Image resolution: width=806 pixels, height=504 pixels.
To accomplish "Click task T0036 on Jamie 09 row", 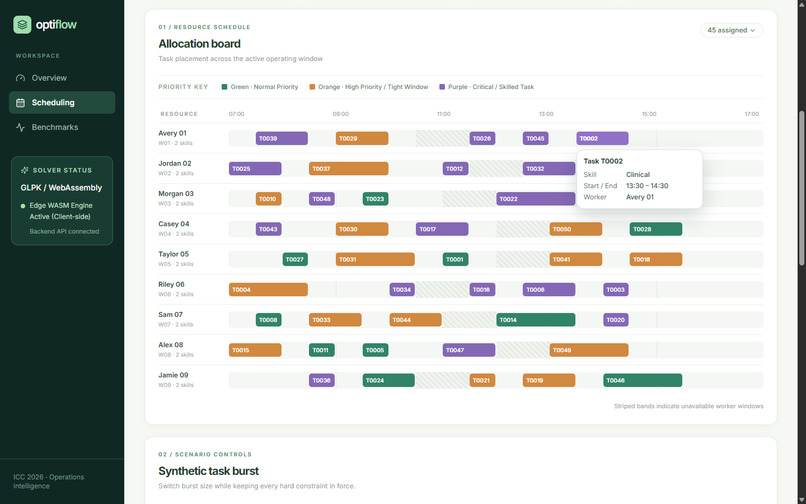I will click(x=322, y=381).
